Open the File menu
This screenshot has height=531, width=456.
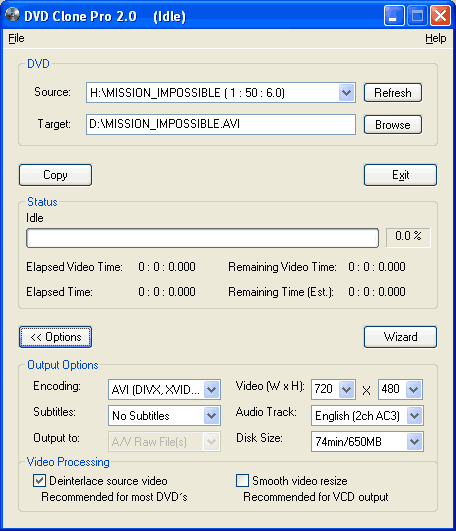pyautogui.click(x=16, y=38)
